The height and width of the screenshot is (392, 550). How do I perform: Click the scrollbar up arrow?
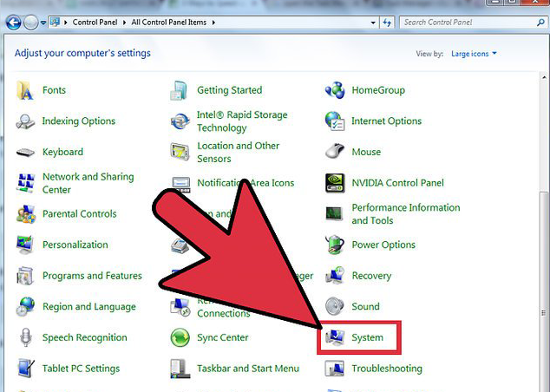pos(544,77)
